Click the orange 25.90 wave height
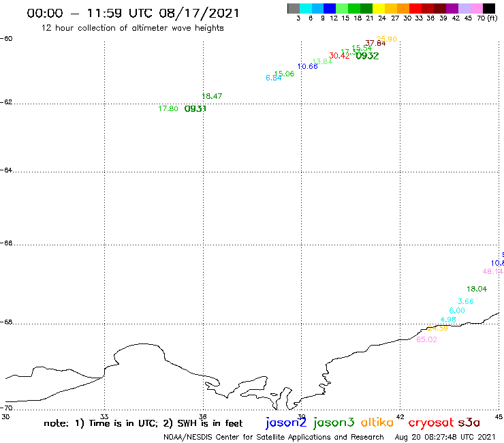 coord(386,40)
